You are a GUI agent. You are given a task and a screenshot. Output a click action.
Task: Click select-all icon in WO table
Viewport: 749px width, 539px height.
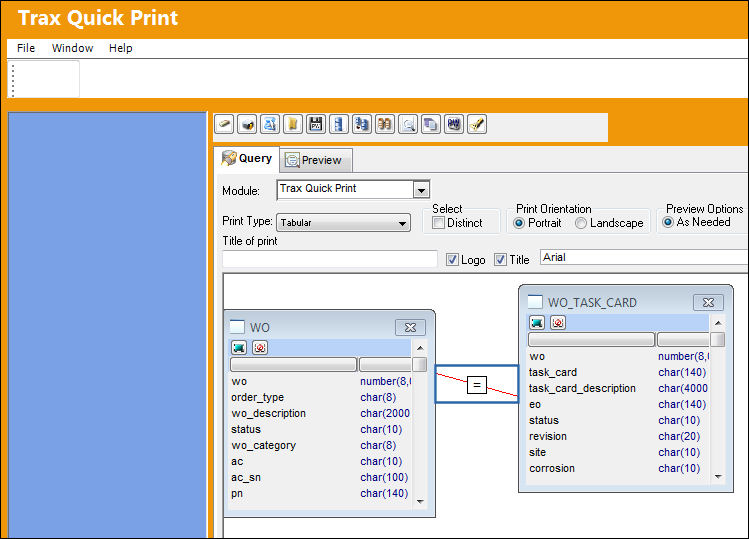point(239,347)
